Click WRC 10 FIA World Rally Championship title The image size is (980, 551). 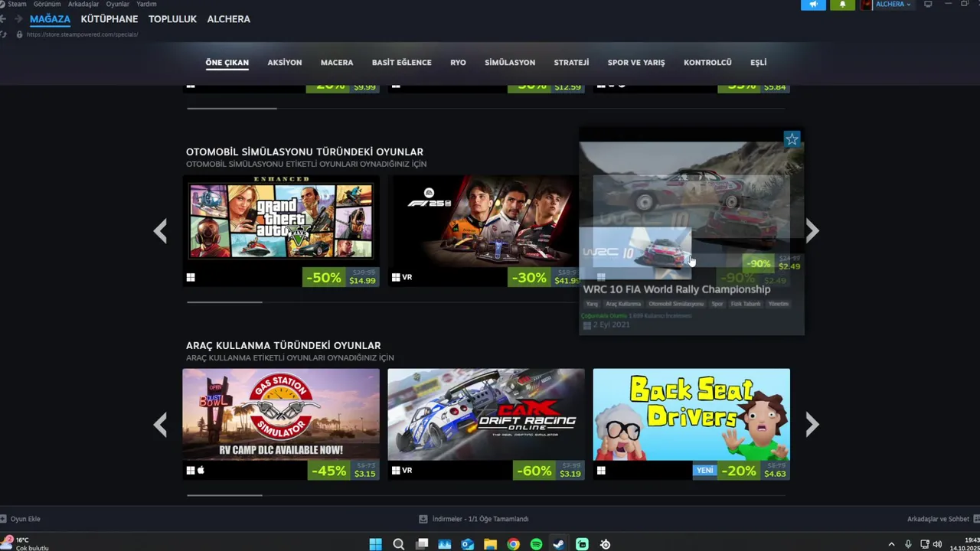[x=677, y=289]
